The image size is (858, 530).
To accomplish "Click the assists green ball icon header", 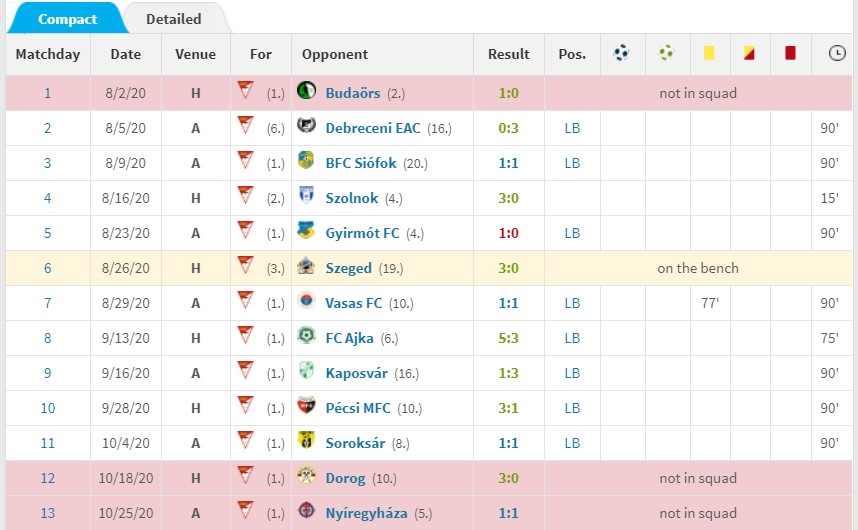I will [x=666, y=53].
